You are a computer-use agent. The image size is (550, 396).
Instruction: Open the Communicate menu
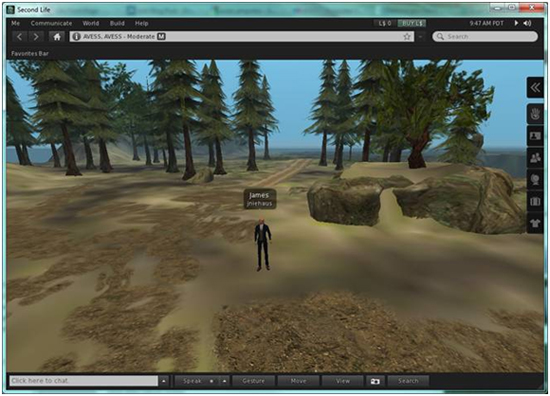coord(51,23)
